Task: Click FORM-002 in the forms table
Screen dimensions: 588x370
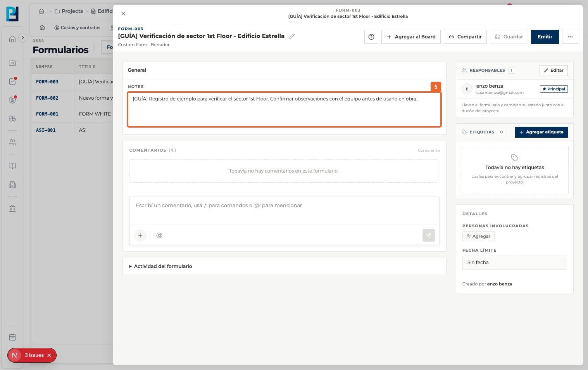Action: click(x=47, y=98)
